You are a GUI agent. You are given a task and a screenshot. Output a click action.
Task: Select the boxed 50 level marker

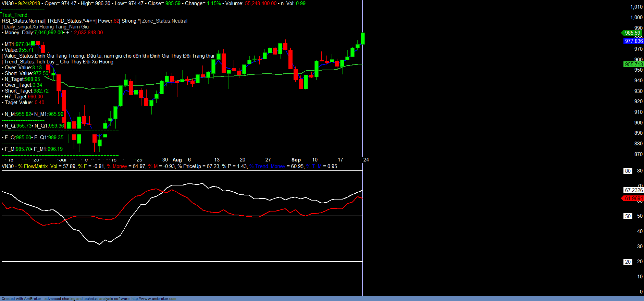click(628, 216)
